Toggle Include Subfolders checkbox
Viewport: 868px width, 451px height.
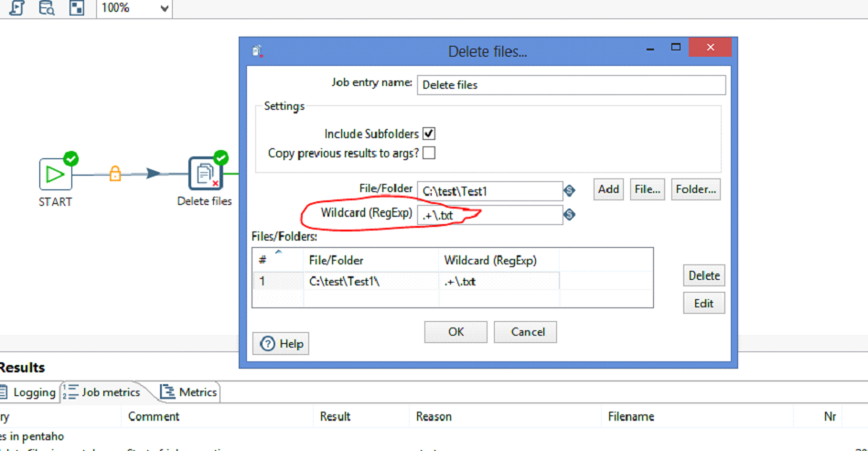point(429,134)
